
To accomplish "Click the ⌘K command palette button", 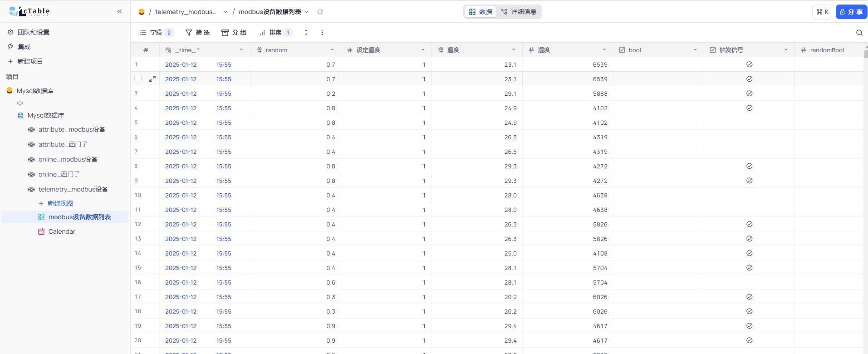I will [x=822, y=12].
